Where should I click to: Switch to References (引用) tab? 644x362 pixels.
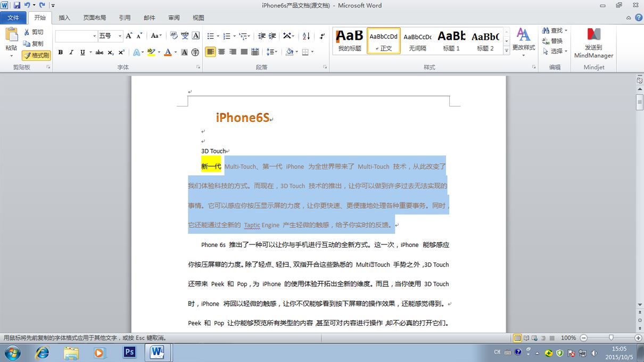125,18
